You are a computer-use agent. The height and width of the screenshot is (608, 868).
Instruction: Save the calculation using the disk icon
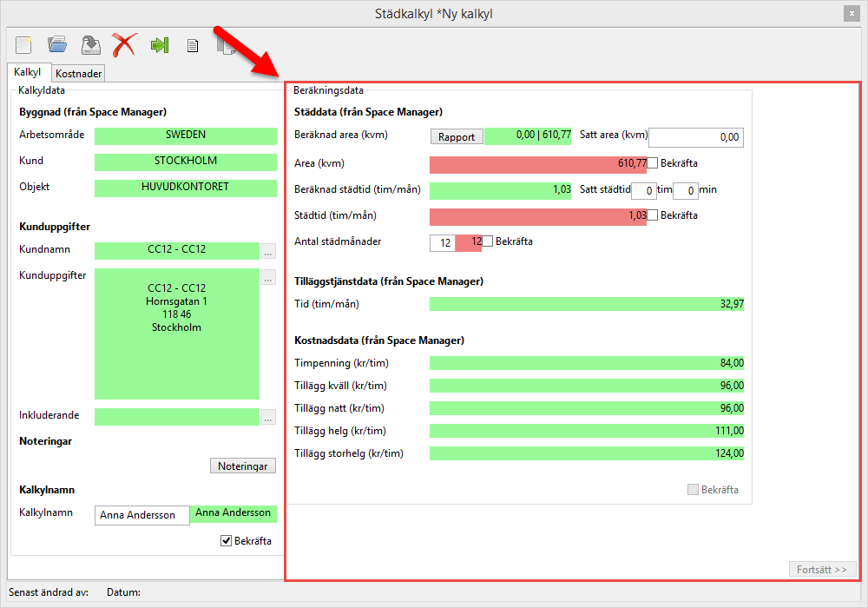90,45
